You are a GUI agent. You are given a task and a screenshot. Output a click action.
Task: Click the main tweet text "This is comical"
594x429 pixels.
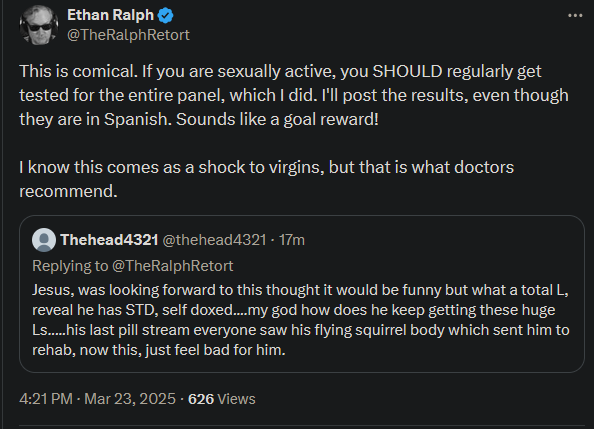click(x=78, y=71)
